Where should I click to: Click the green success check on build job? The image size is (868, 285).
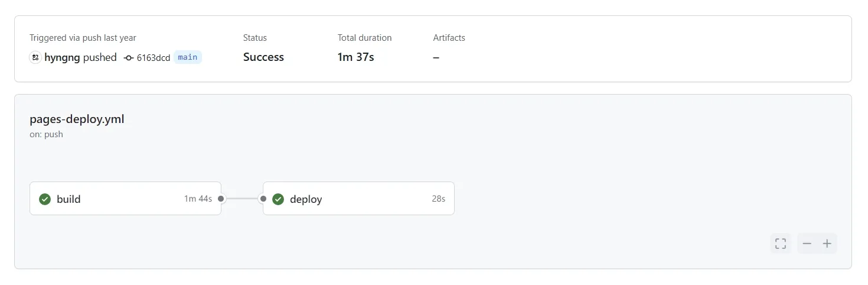tap(45, 199)
